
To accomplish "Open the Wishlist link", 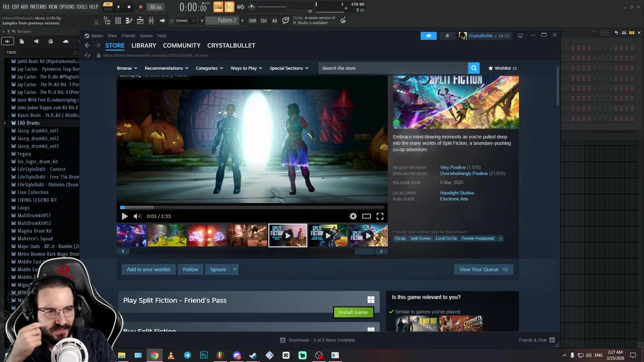I will click(502, 68).
